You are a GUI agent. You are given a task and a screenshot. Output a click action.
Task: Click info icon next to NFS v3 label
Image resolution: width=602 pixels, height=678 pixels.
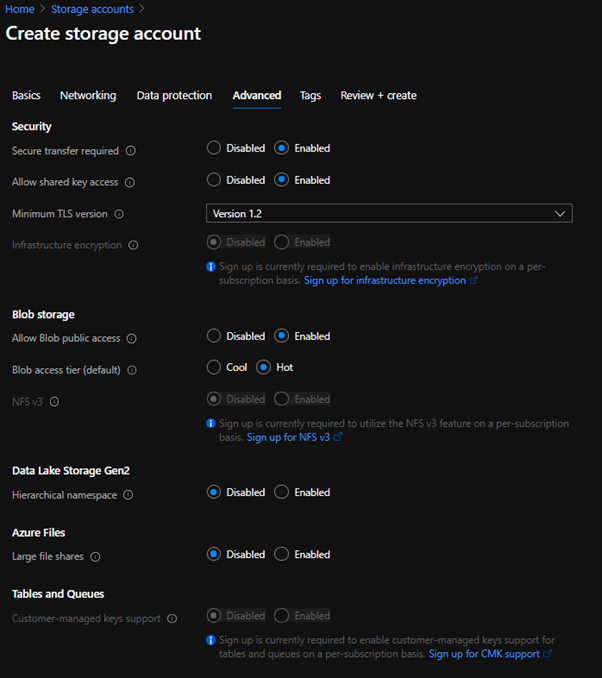pos(55,402)
